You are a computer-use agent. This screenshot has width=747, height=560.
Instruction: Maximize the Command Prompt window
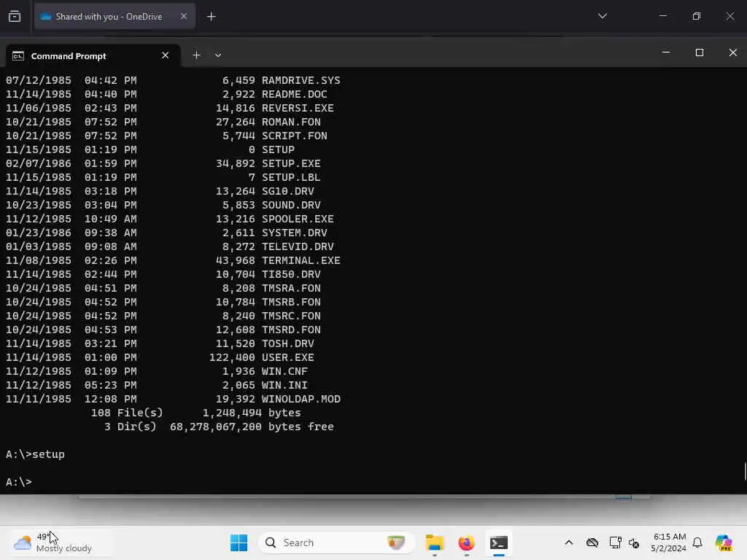[699, 52]
